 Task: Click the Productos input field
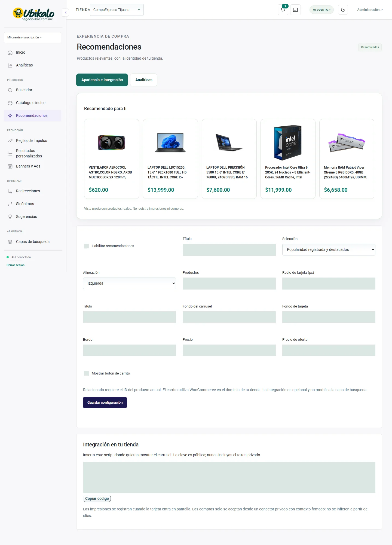pos(229,284)
